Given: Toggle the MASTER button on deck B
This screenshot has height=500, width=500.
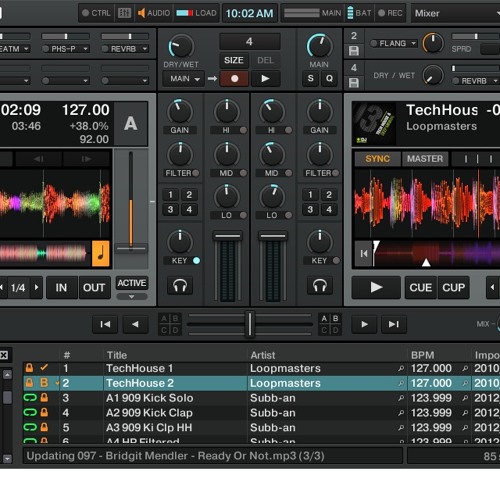Looking at the screenshot, I should (x=425, y=159).
